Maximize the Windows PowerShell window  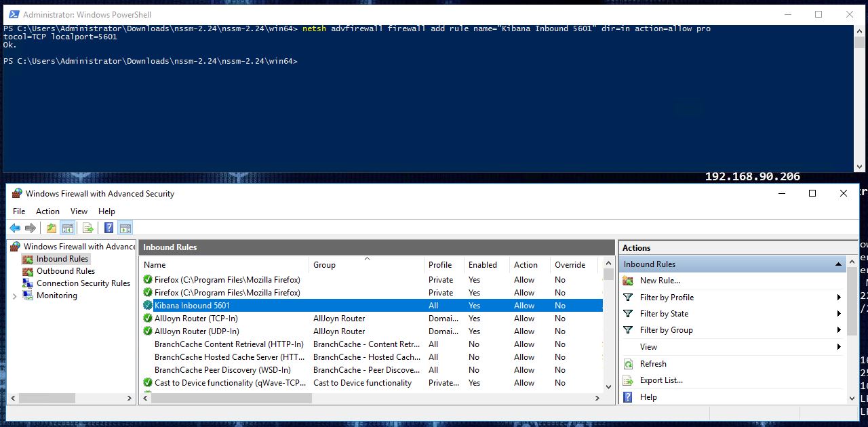coord(818,14)
